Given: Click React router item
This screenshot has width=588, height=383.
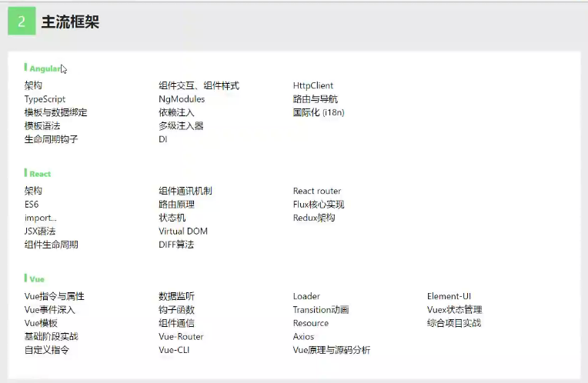Looking at the screenshot, I should (x=317, y=191).
